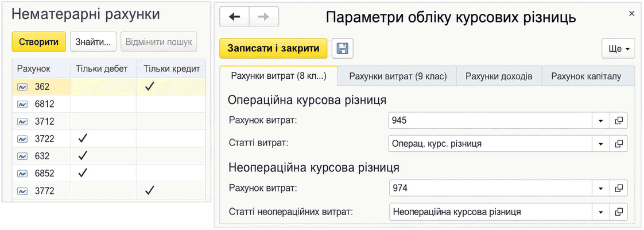Click the Тільки дебет column header
This screenshot has height=230, width=644.
tap(103, 68)
